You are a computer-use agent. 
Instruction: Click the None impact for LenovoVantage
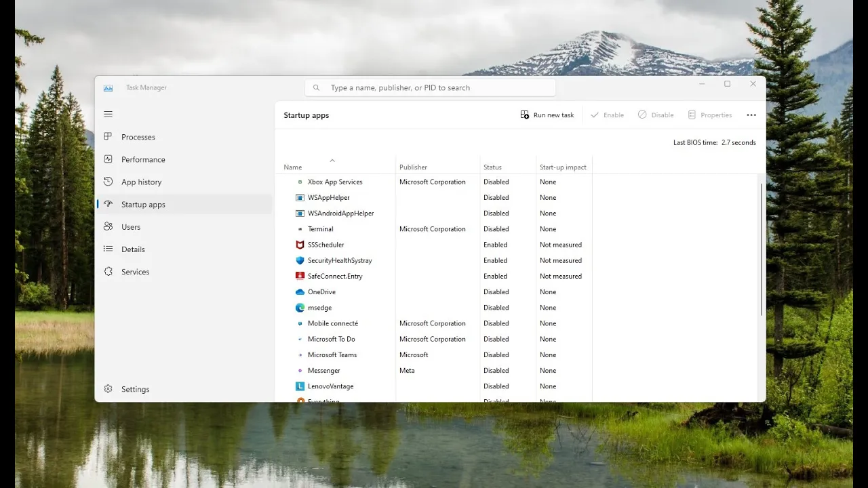548,386
